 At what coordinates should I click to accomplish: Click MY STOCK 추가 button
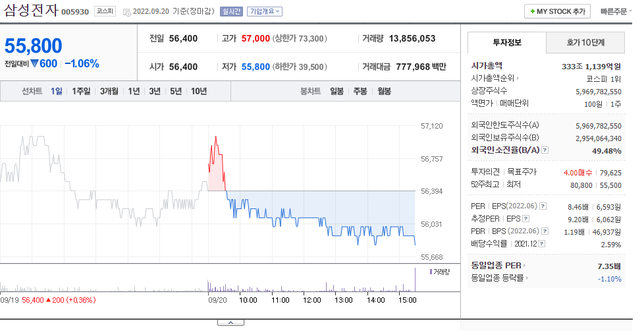[x=557, y=11]
